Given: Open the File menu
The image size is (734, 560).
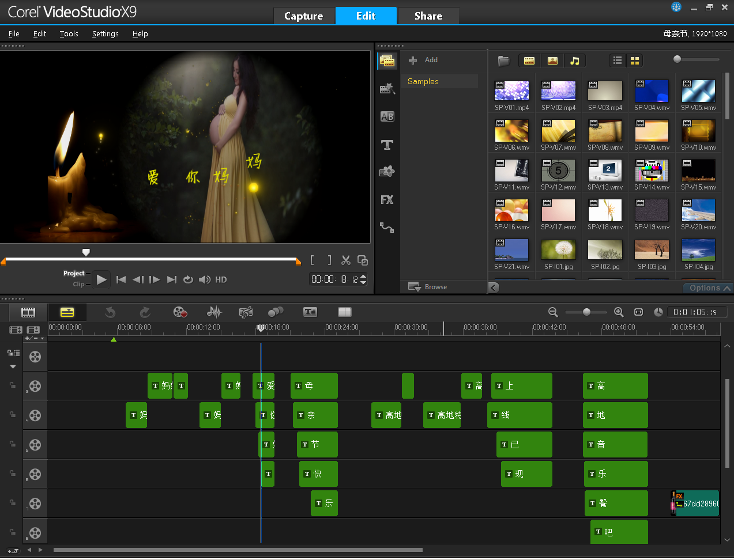Looking at the screenshot, I should [14, 34].
